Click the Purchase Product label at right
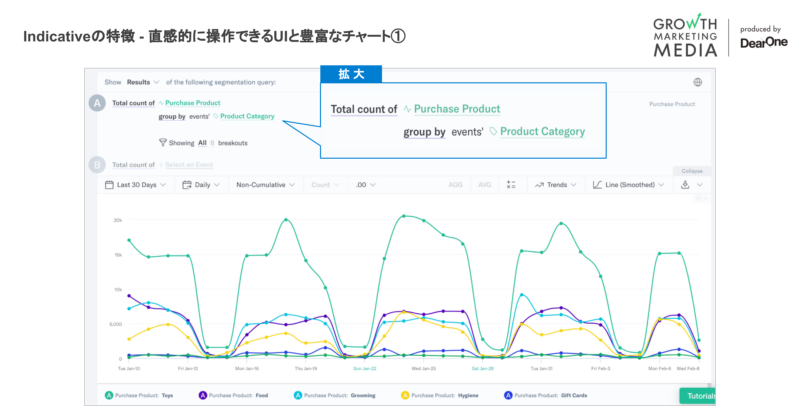 pos(672,104)
